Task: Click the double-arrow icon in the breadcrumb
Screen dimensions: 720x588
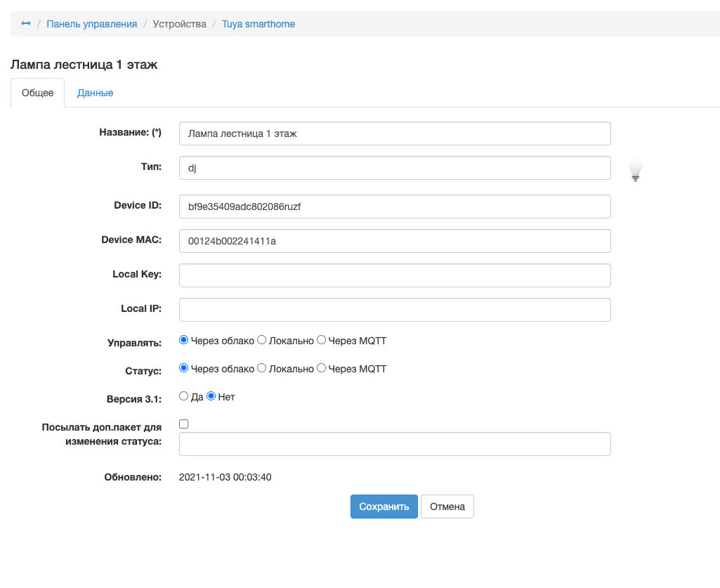Action: click(x=26, y=24)
